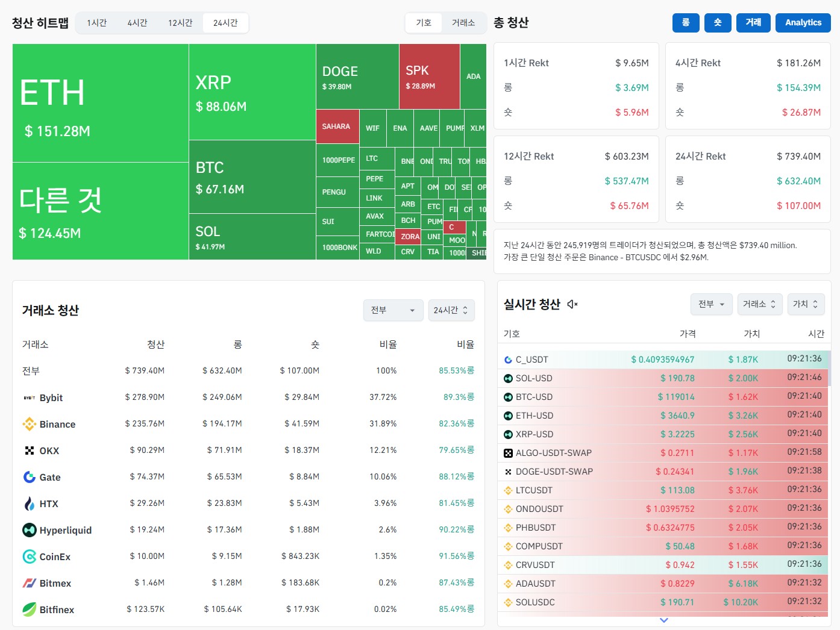Click the exchange icon beside BTC-USD

508,397
